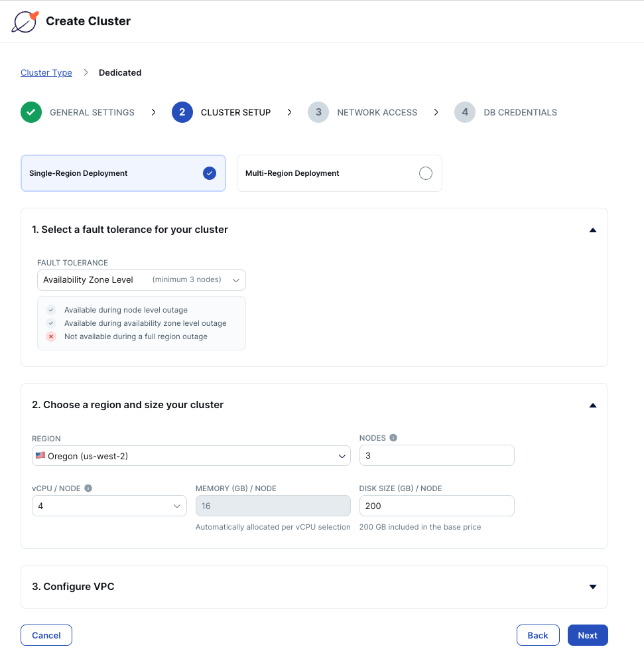Click the info icon beside NODES label
Viewport: 644px width, 667px height.
pyautogui.click(x=393, y=438)
